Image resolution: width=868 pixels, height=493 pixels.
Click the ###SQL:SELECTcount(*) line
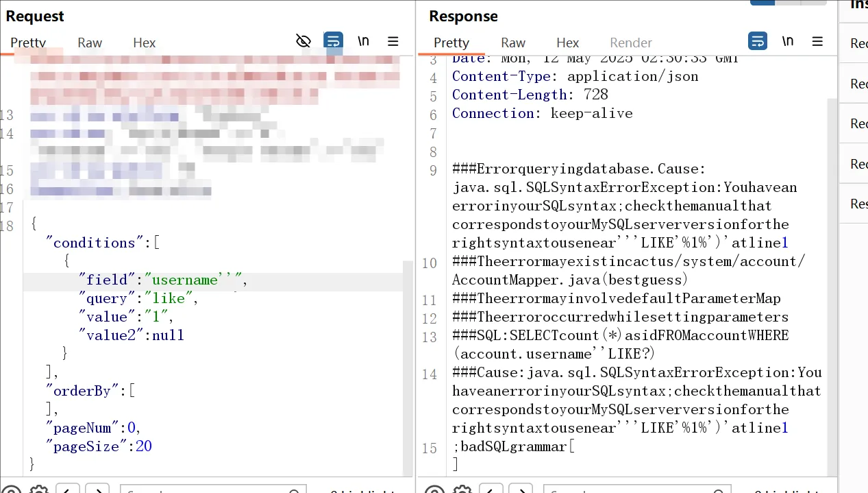pyautogui.click(x=621, y=335)
